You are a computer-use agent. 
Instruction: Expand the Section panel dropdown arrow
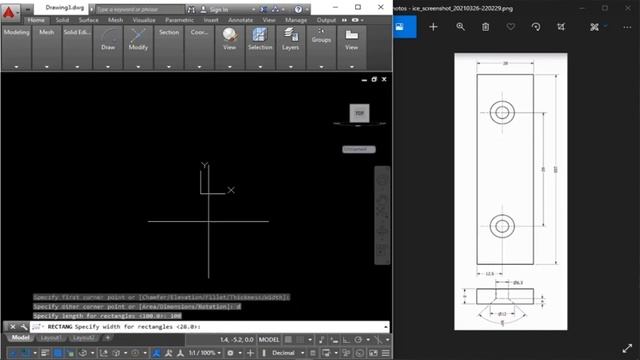point(169,67)
